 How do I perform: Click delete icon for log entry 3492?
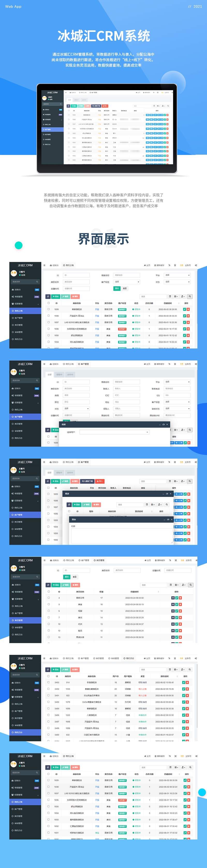(187, 689)
